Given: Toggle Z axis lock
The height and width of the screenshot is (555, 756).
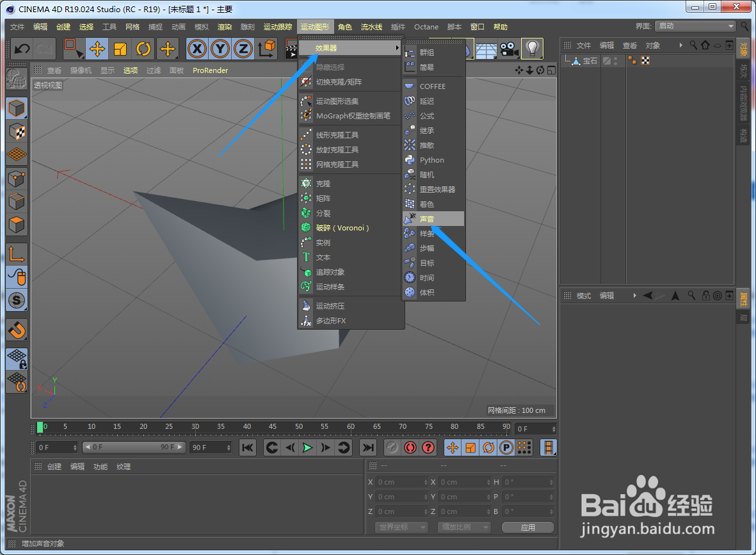Looking at the screenshot, I should point(243,49).
